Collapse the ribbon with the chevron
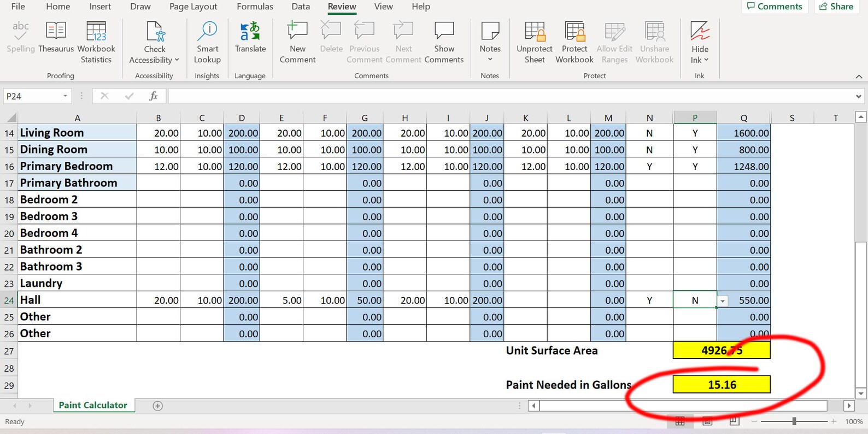Image resolution: width=868 pixels, height=434 pixels. tap(859, 76)
